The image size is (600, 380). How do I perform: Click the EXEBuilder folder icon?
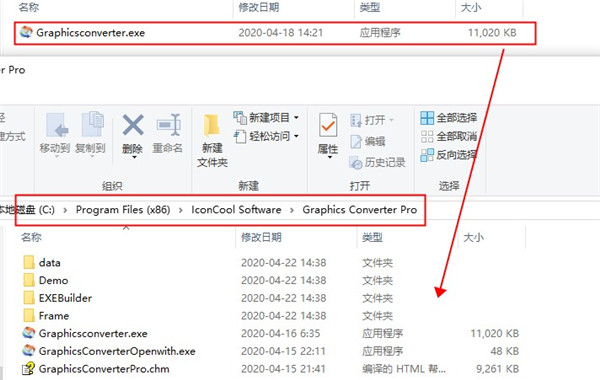(29, 298)
